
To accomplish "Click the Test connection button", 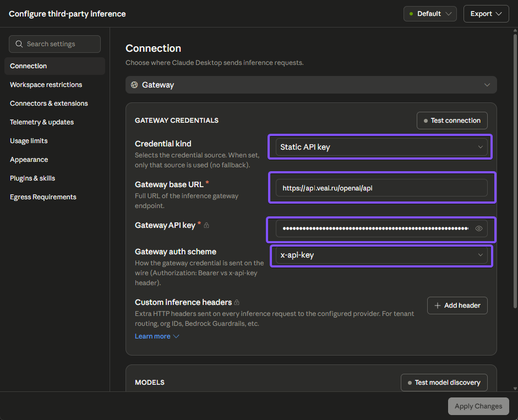I will [x=452, y=121].
